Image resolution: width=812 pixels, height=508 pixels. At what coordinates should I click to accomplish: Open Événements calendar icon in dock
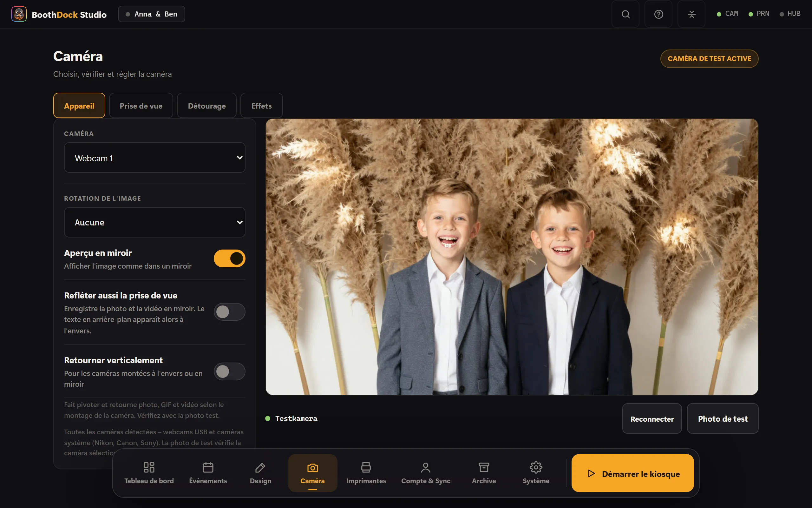coord(208,473)
